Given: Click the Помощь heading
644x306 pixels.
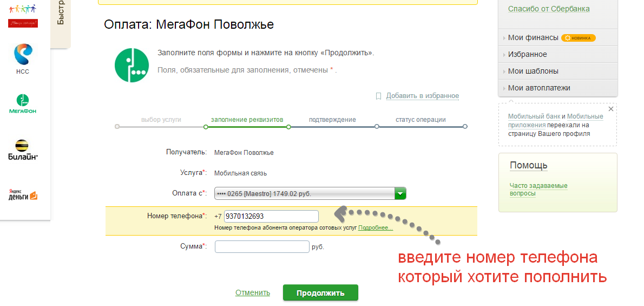Looking at the screenshot, I should (529, 165).
